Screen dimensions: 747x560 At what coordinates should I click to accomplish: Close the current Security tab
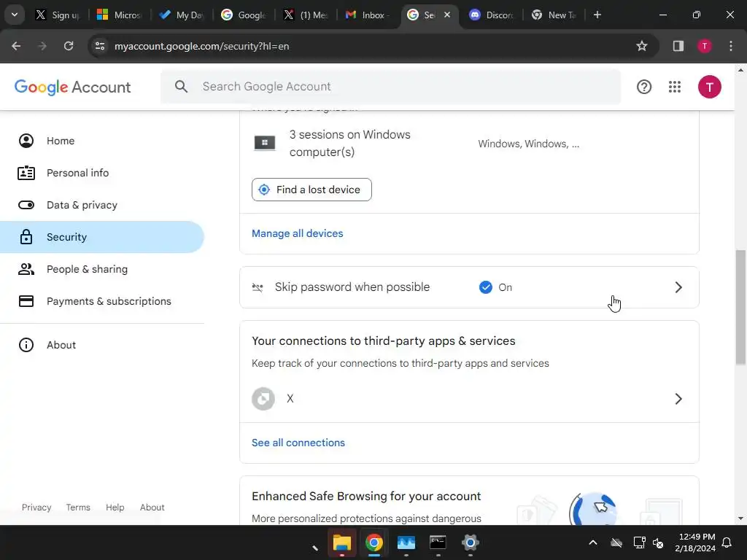pos(447,15)
